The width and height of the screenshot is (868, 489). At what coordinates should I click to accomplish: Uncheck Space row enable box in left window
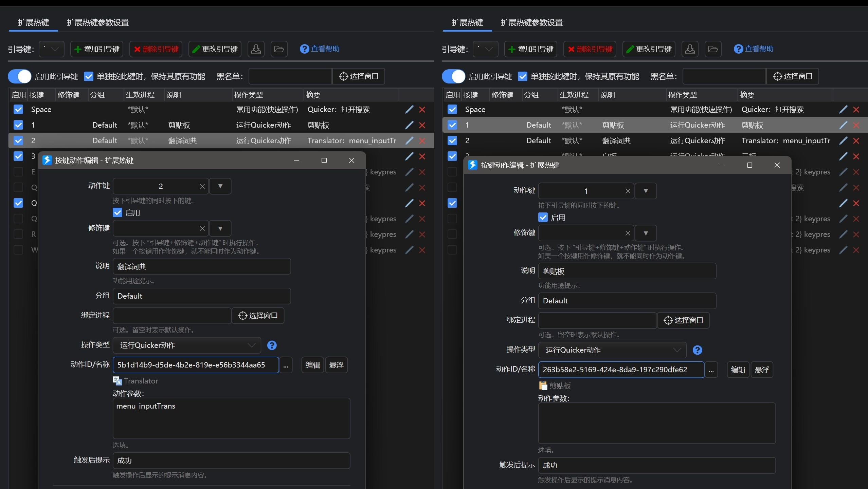click(18, 109)
